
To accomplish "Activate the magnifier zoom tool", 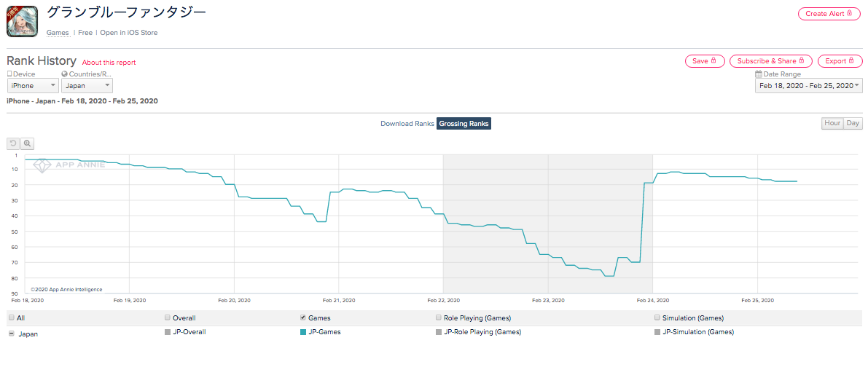I will pyautogui.click(x=27, y=143).
